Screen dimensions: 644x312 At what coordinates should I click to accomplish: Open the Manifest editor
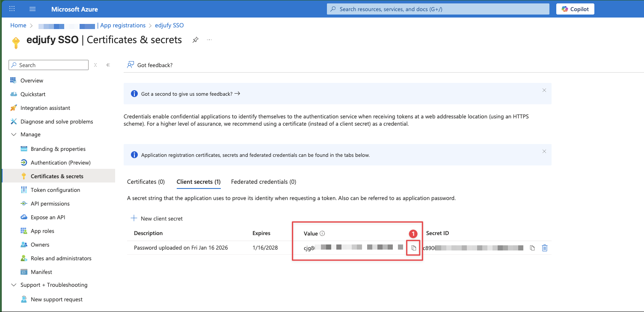(x=41, y=271)
